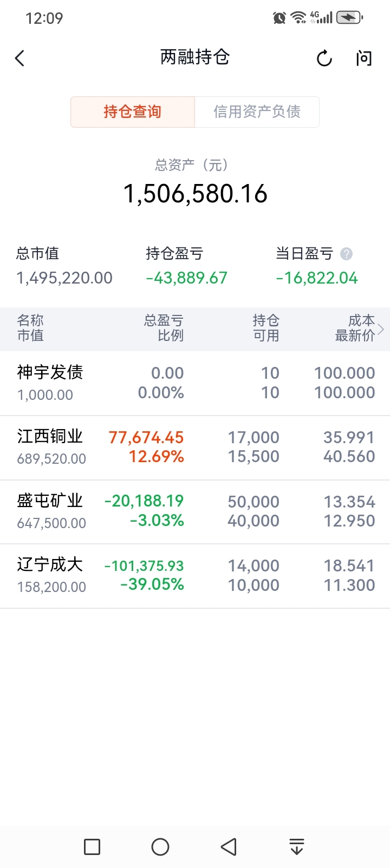The width and height of the screenshot is (390, 868).
Task: Tap the question mark beside 当日盈亏
Action: click(x=346, y=254)
